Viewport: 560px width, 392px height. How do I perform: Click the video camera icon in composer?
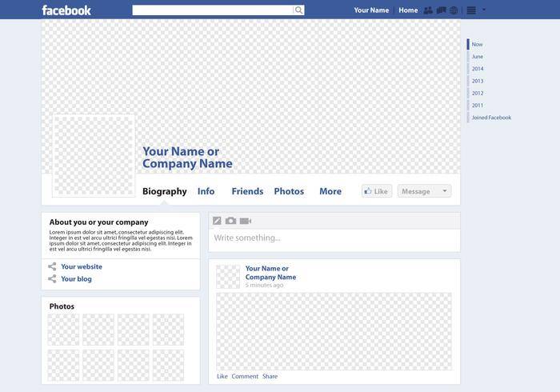click(246, 221)
